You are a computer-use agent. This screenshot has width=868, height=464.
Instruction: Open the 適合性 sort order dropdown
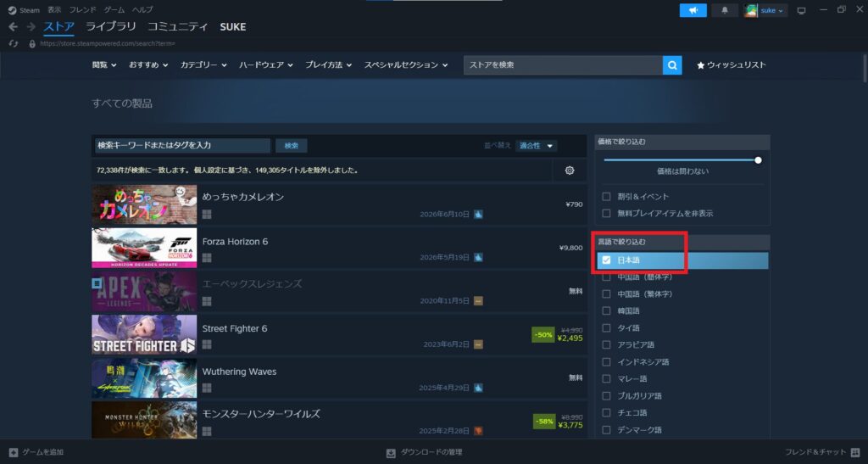[536, 146]
